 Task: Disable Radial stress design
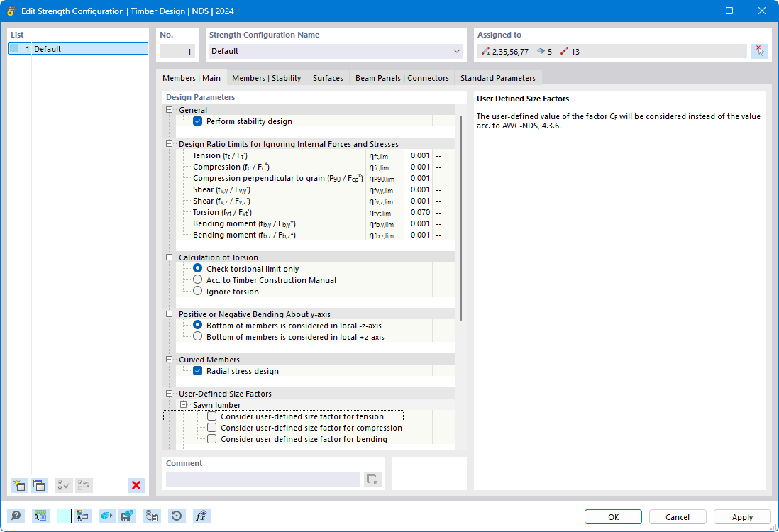tap(197, 370)
